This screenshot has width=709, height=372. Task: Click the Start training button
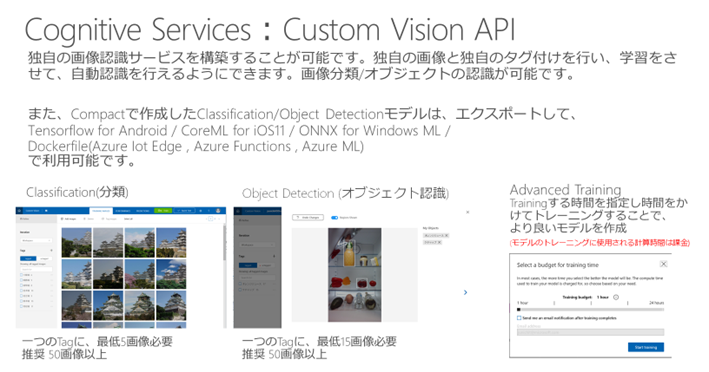(x=646, y=347)
